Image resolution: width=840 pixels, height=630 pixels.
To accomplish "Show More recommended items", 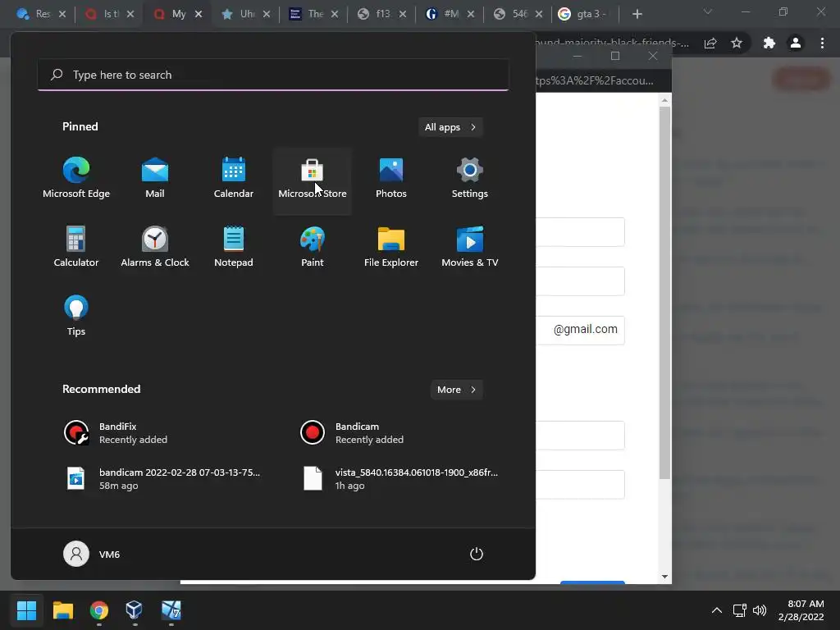I will pyautogui.click(x=456, y=390).
